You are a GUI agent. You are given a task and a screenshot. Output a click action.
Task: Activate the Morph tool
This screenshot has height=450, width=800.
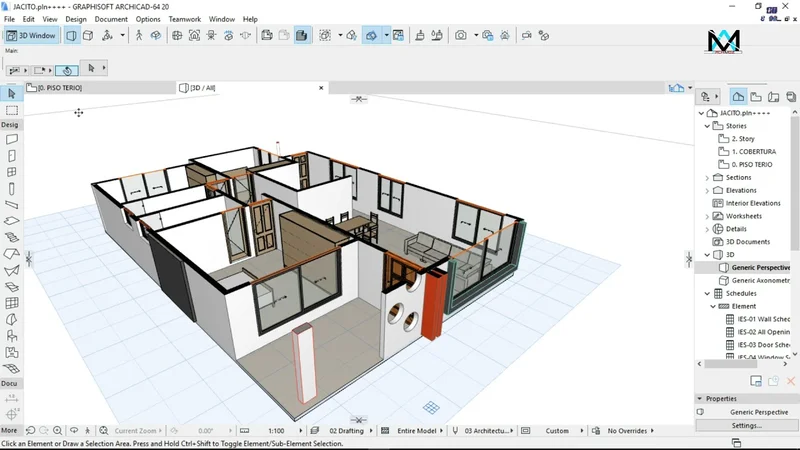pyautogui.click(x=12, y=319)
